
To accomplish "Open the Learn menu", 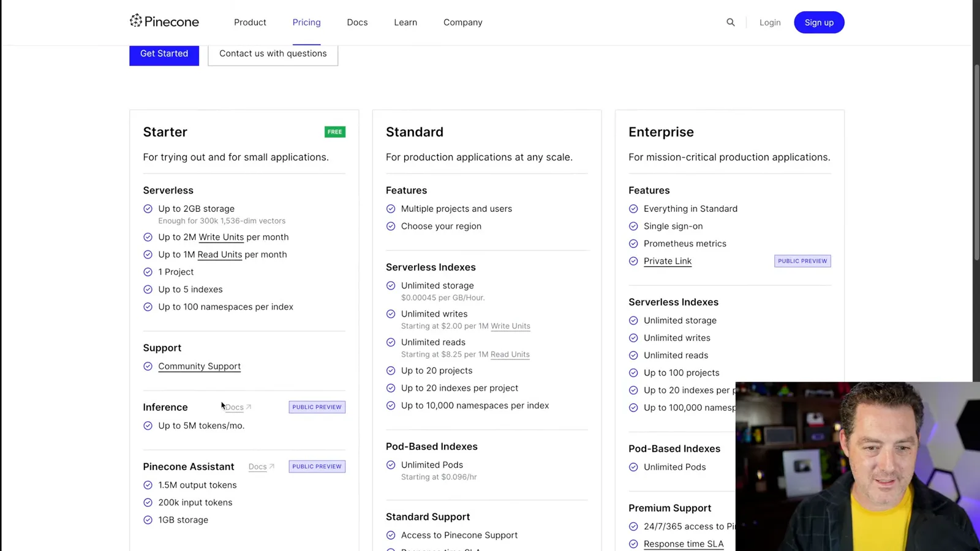I will (x=405, y=22).
